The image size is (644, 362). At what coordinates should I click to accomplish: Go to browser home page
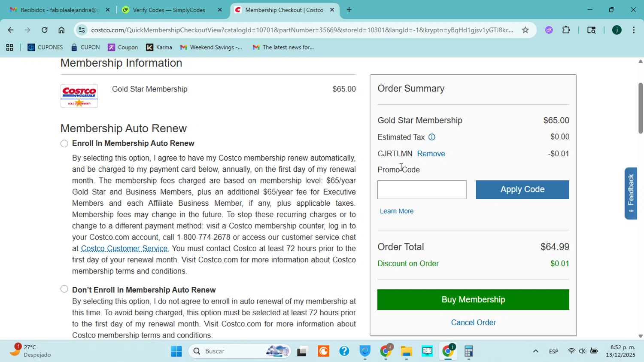[61, 30]
